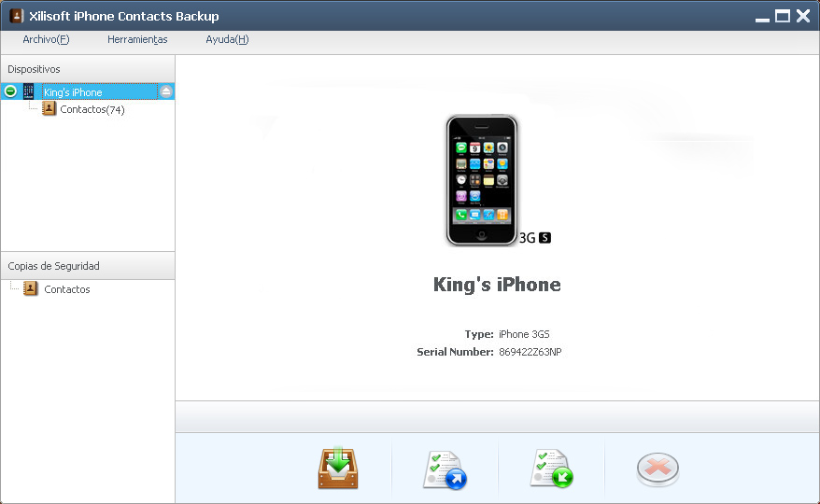
Task: Open the Ayuda menu
Action: coord(227,39)
